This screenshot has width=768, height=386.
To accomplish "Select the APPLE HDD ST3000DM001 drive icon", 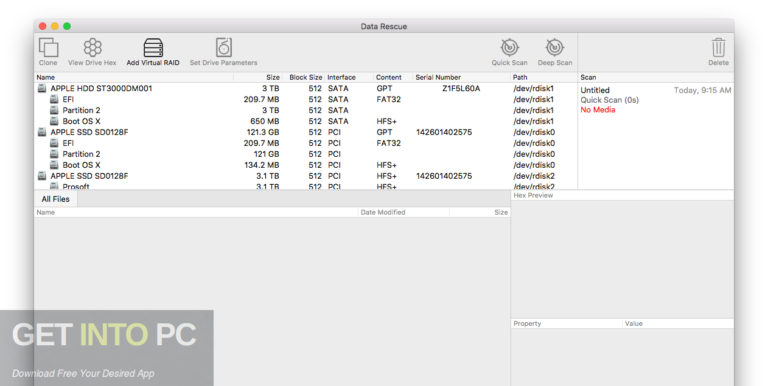I will (x=42, y=88).
